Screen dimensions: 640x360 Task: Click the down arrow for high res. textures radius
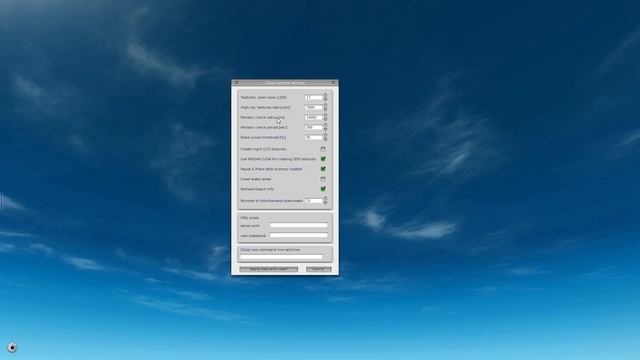tap(325, 109)
